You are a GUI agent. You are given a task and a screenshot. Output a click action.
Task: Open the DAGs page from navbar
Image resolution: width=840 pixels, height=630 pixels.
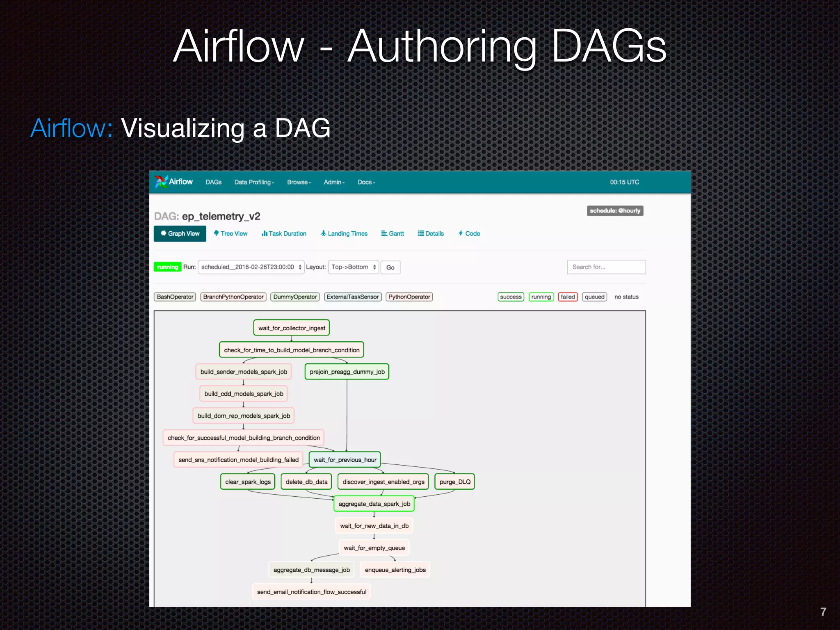point(213,182)
